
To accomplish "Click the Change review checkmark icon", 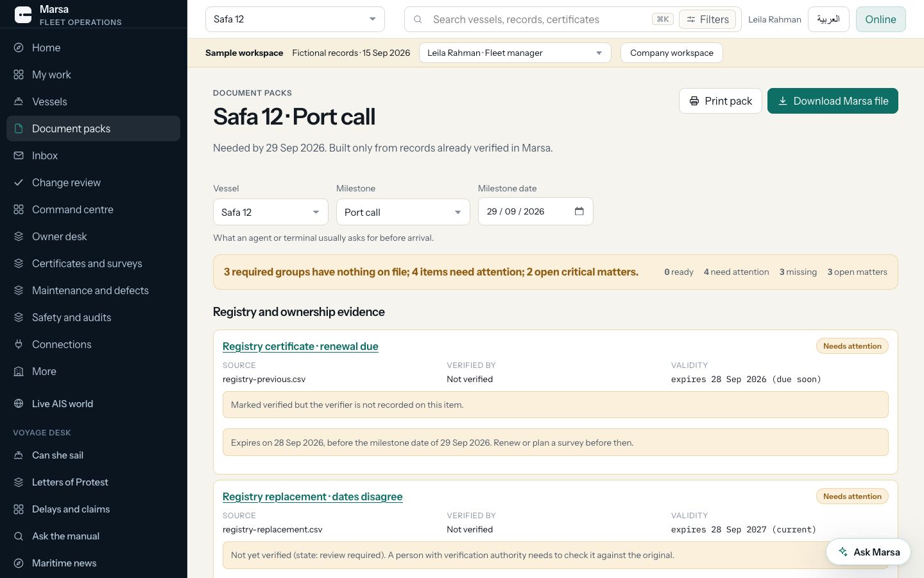I will click(x=19, y=182).
